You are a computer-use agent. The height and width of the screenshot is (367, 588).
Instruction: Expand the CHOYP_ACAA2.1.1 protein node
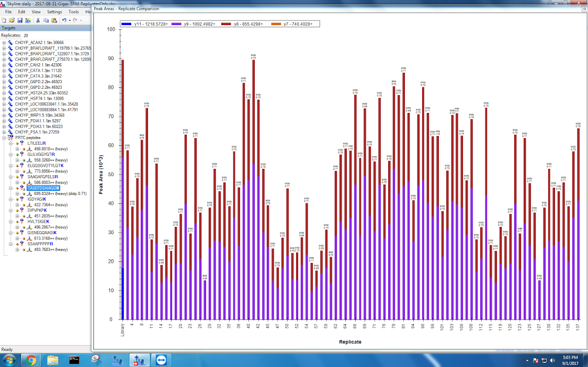(x=4, y=43)
